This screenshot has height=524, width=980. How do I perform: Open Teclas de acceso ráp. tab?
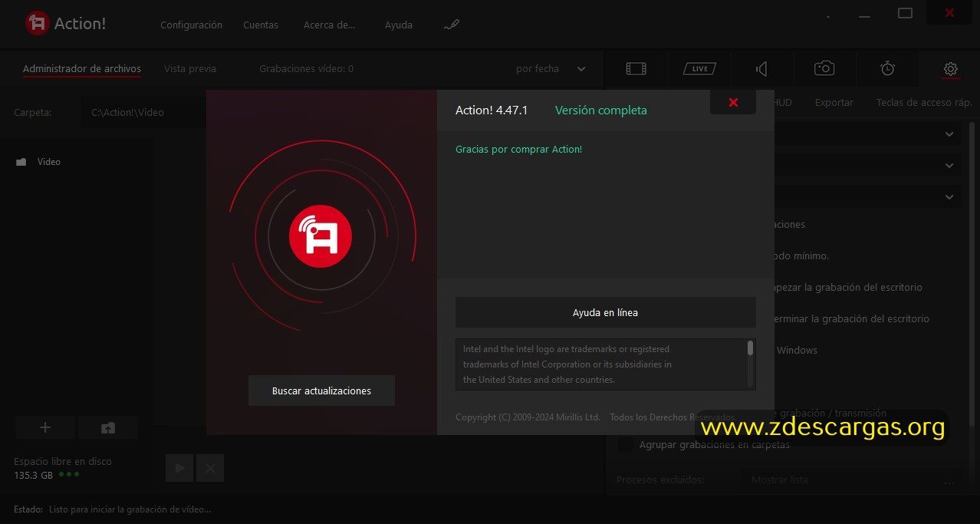924,102
